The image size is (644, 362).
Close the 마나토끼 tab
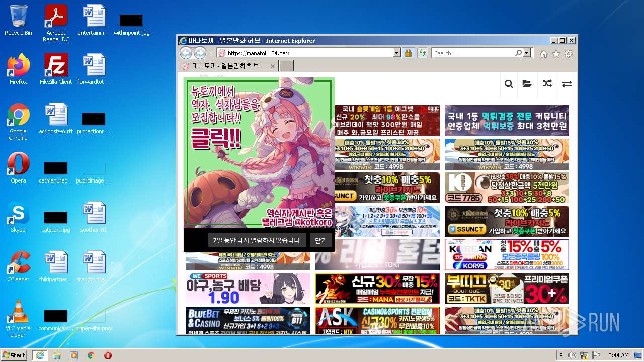(273, 66)
